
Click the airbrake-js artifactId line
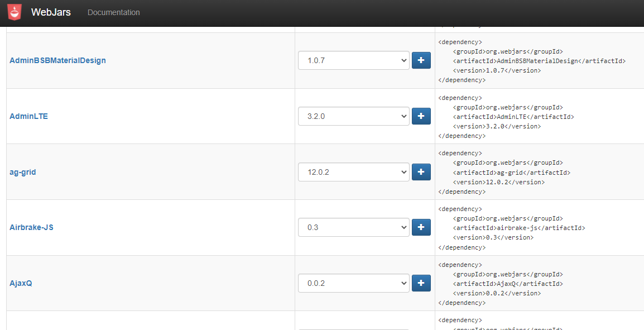tap(519, 228)
